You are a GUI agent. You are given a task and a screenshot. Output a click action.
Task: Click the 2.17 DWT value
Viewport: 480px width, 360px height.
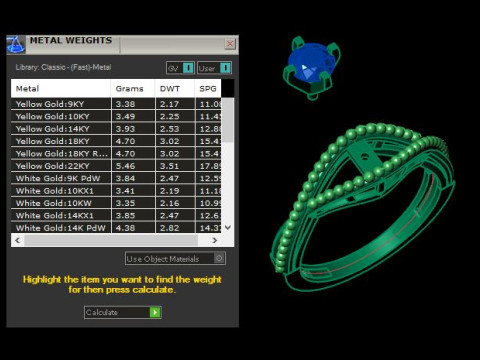coord(169,104)
